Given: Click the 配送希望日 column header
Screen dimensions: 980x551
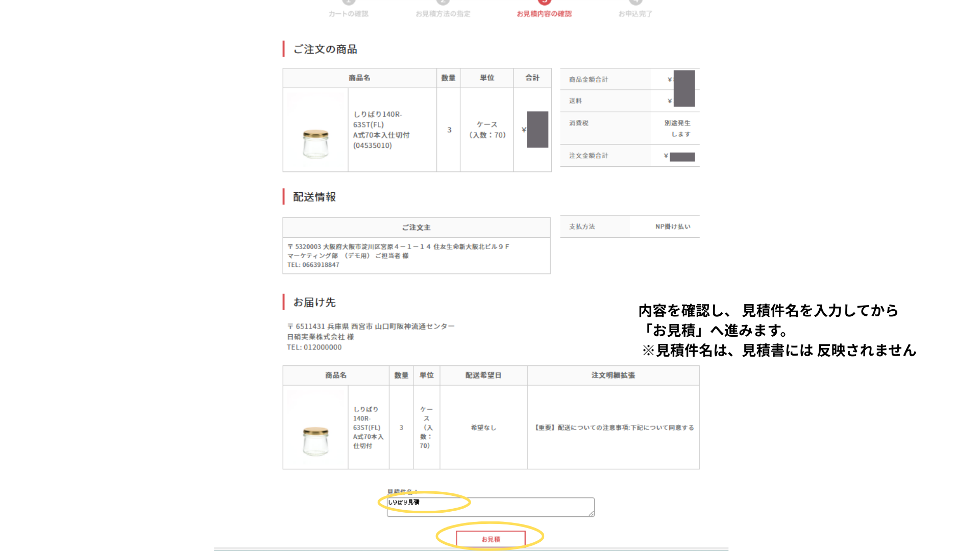Looking at the screenshot, I should pyautogui.click(x=483, y=375).
